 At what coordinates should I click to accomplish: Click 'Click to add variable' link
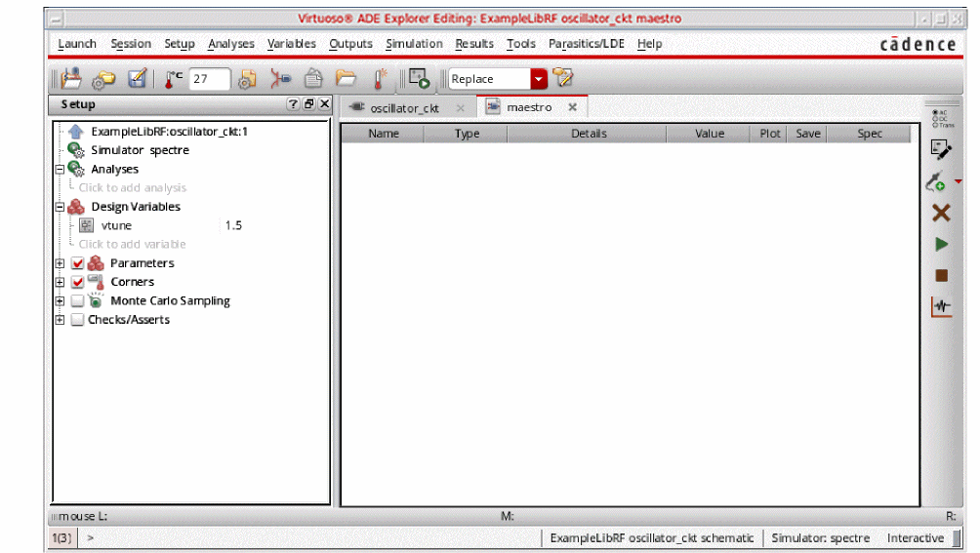pyautogui.click(x=132, y=244)
